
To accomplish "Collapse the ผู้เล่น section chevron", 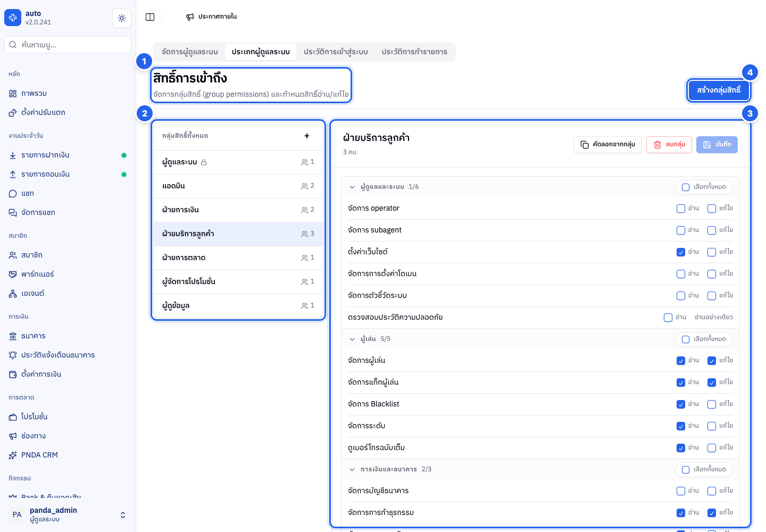I will point(352,339).
